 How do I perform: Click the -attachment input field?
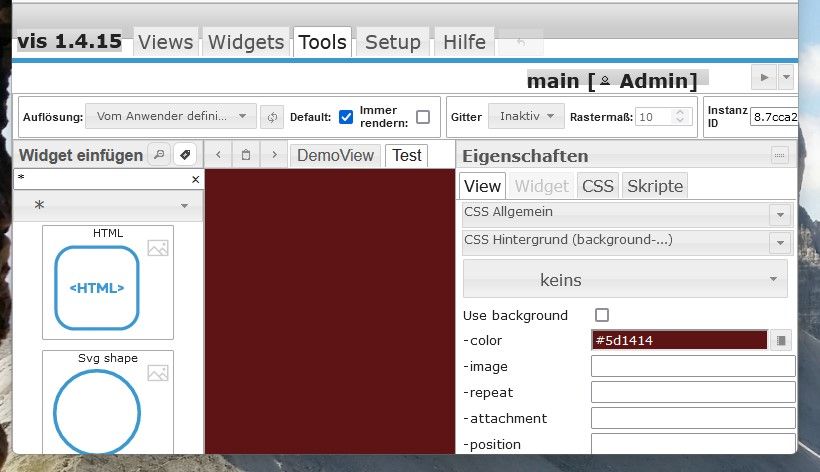tap(693, 418)
